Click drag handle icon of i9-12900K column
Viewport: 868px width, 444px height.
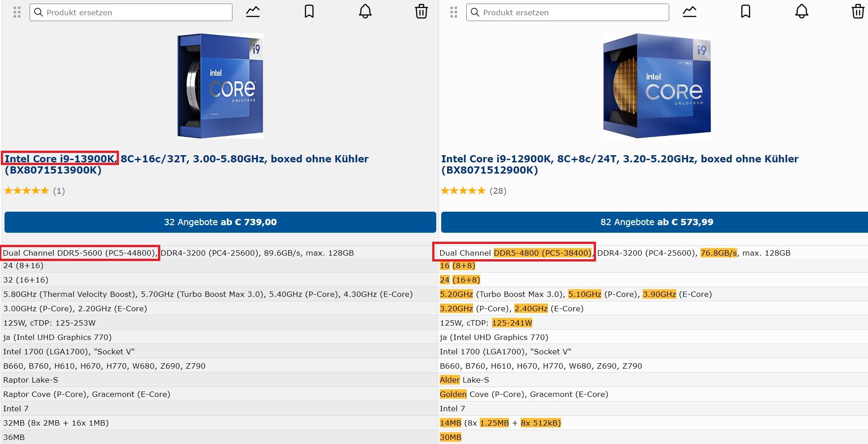click(454, 12)
